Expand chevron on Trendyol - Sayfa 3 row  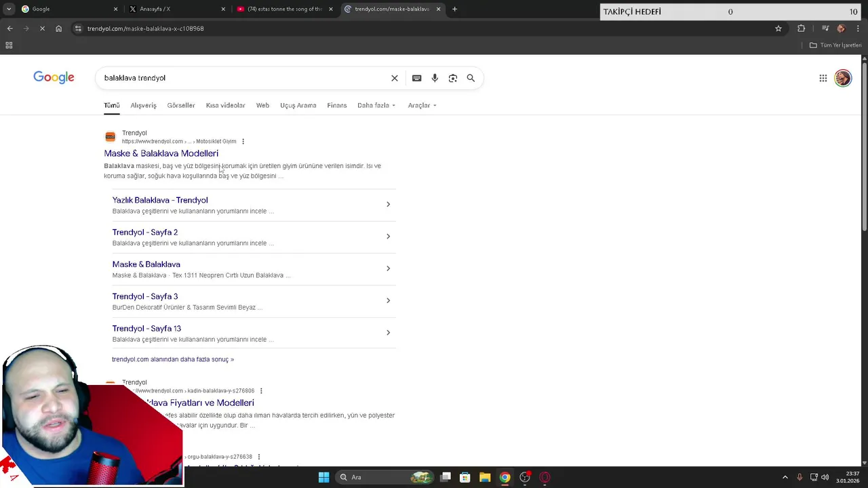388,300
